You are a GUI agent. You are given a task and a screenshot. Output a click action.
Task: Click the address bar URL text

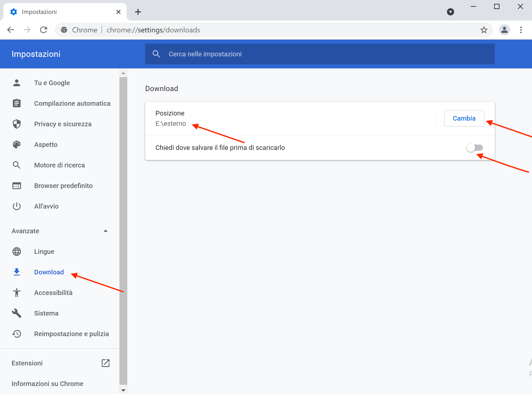tap(153, 30)
